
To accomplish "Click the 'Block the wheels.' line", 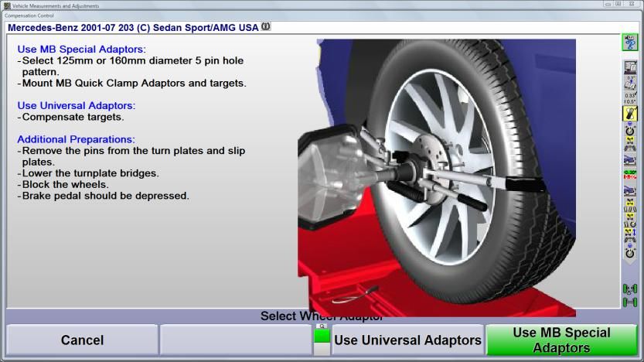I will pyautogui.click(x=63, y=185).
